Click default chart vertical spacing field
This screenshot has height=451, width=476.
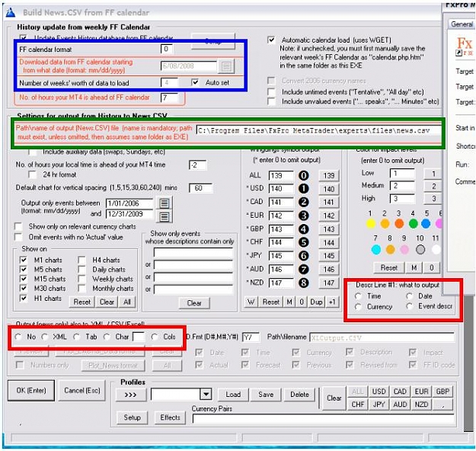click(x=200, y=187)
